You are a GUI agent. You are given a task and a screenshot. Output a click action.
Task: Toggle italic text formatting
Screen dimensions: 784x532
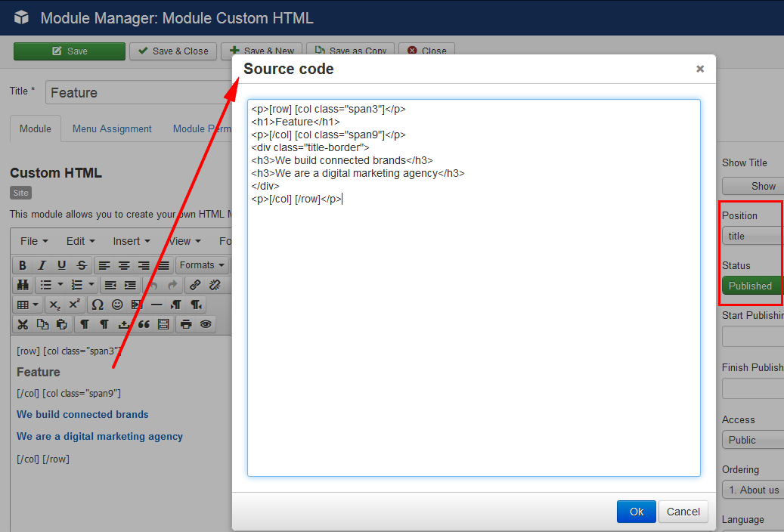(42, 265)
